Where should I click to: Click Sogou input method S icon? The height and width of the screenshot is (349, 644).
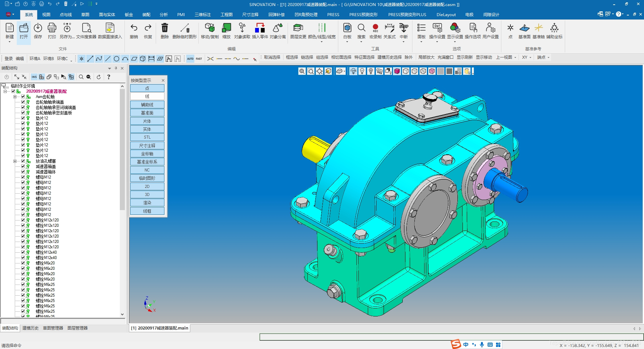tap(456, 344)
